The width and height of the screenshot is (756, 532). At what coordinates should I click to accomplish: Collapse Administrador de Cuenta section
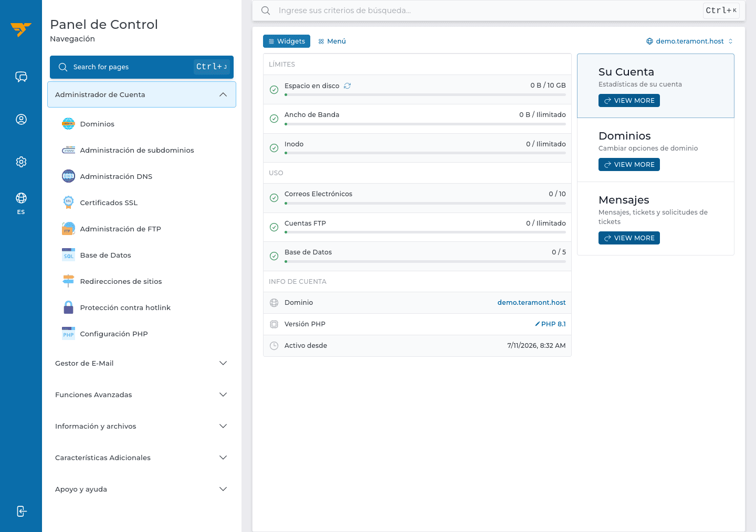142,94
